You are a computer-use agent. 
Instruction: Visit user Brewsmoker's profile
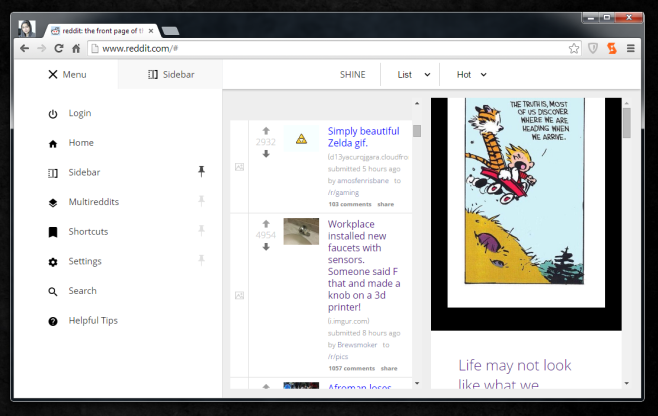coord(357,345)
